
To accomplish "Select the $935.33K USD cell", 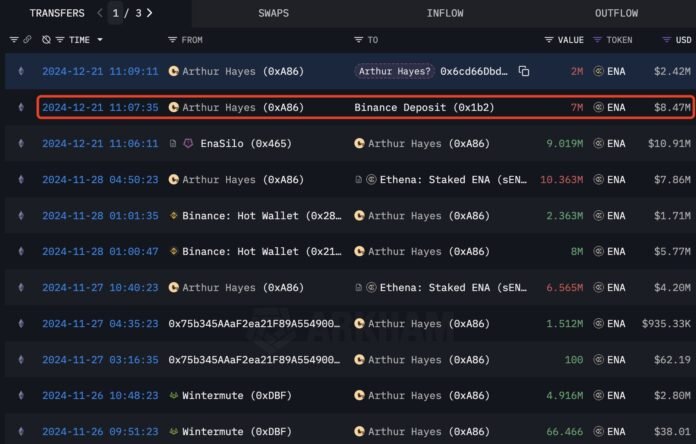I will tap(666, 324).
